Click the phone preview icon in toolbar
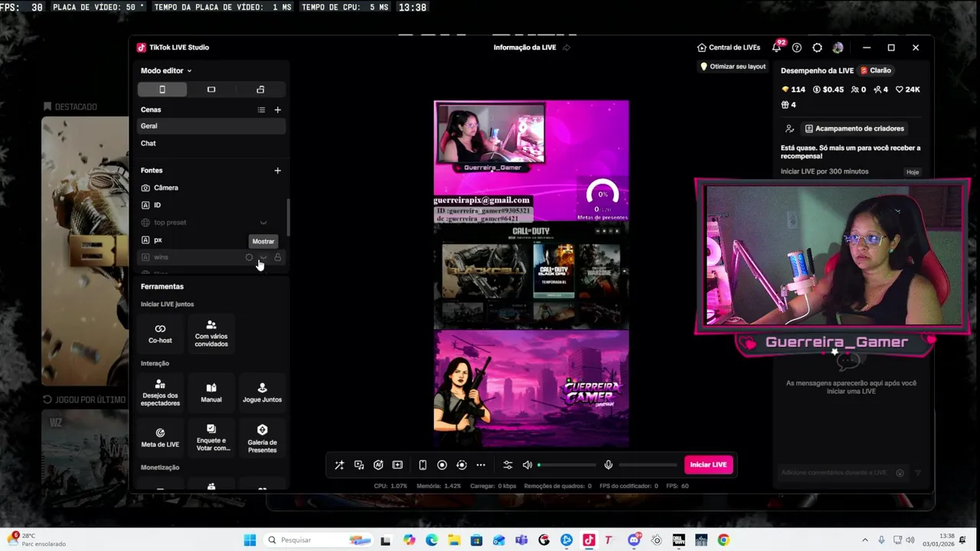Image resolution: width=980 pixels, height=551 pixels. point(423,465)
